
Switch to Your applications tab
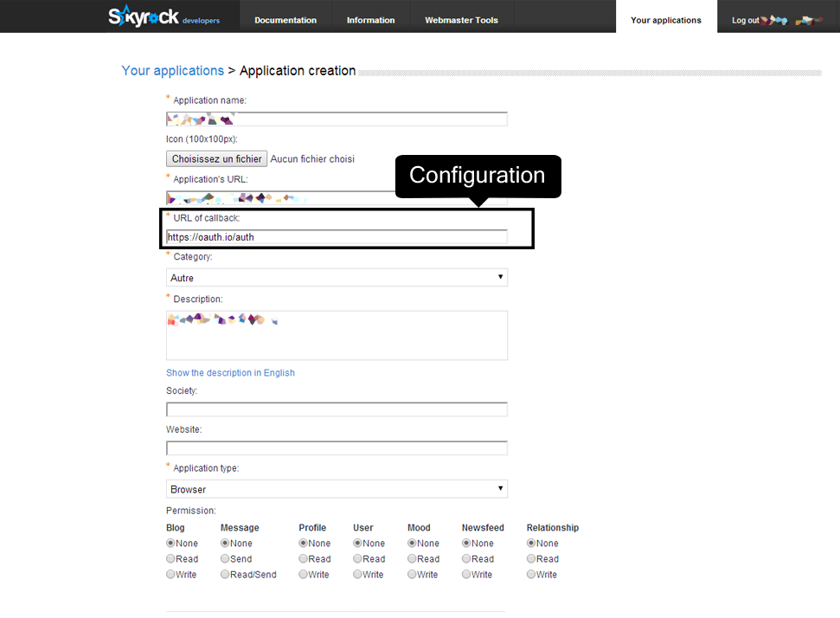[x=666, y=20]
